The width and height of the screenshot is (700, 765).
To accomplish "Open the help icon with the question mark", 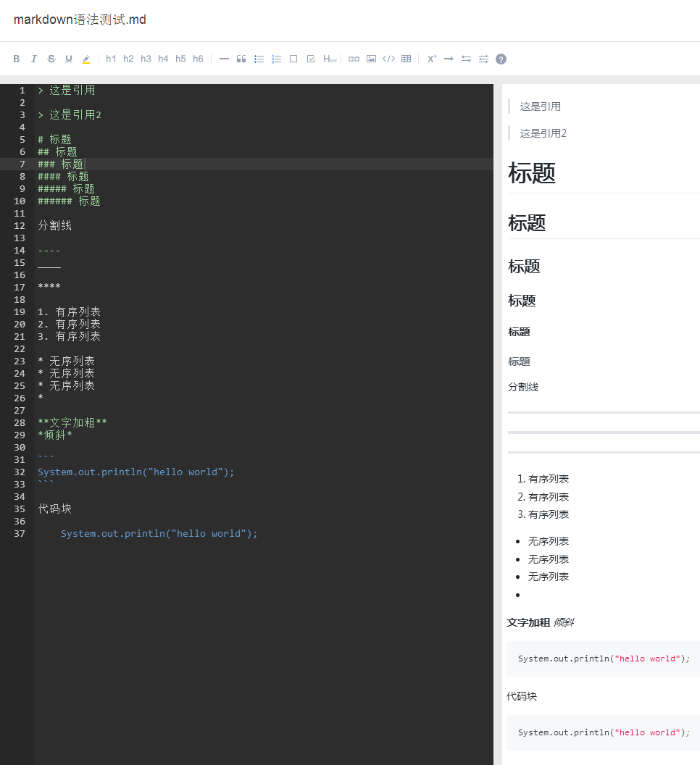I will (501, 59).
